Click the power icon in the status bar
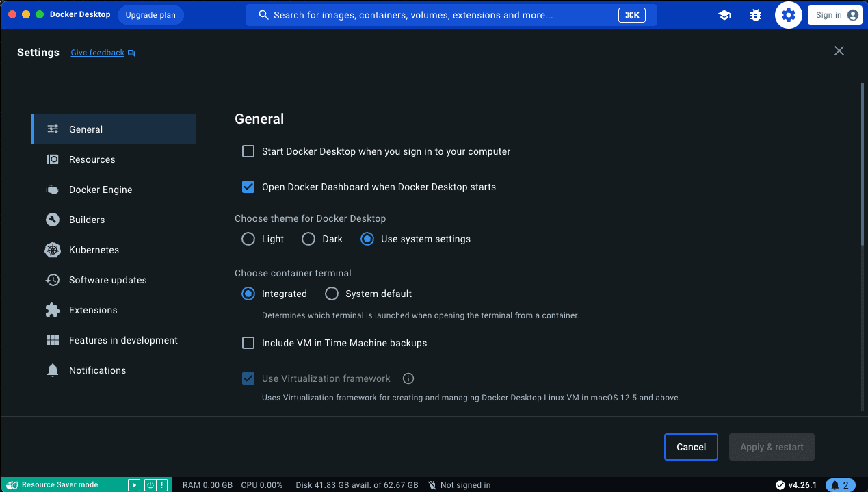 150,485
